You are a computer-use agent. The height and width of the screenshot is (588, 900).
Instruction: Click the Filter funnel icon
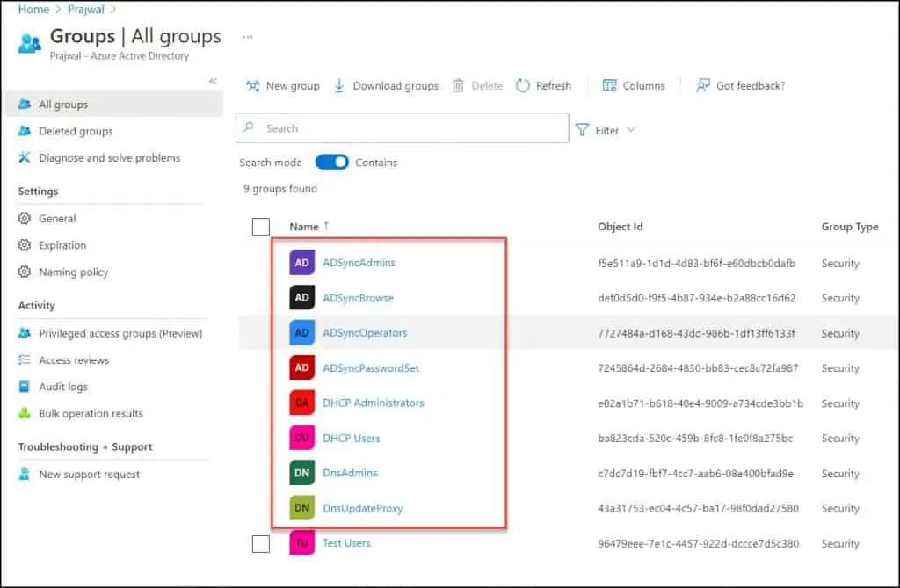[582, 130]
